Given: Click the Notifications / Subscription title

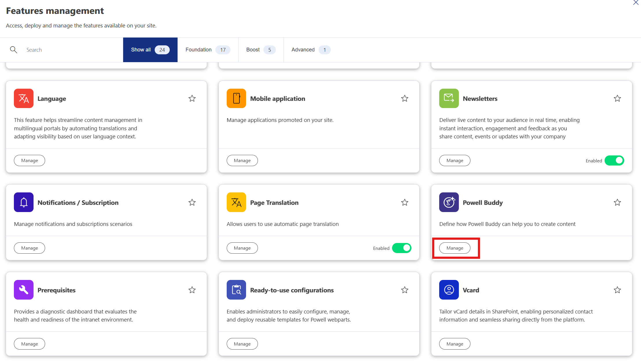Looking at the screenshot, I should coord(78,203).
